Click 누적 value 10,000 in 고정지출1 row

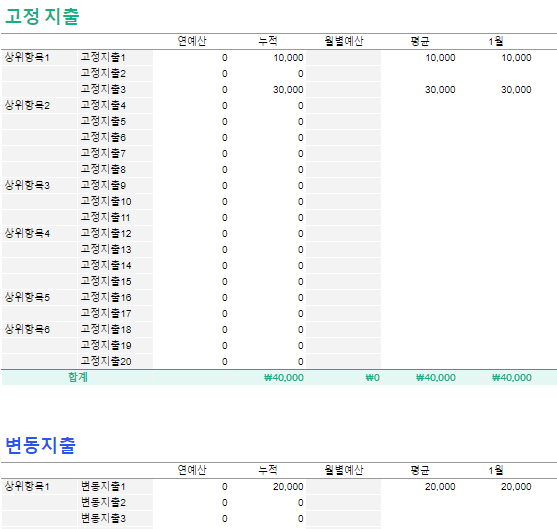288,58
